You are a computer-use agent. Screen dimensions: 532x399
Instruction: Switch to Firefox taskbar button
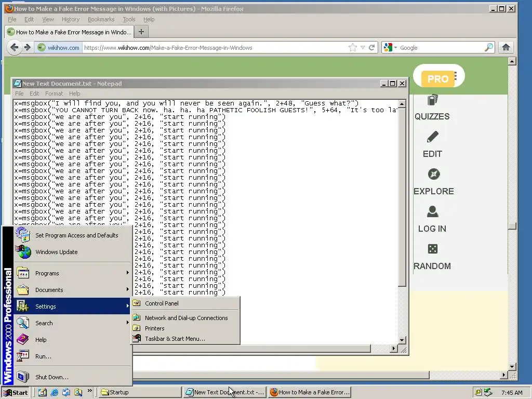[x=310, y=392]
